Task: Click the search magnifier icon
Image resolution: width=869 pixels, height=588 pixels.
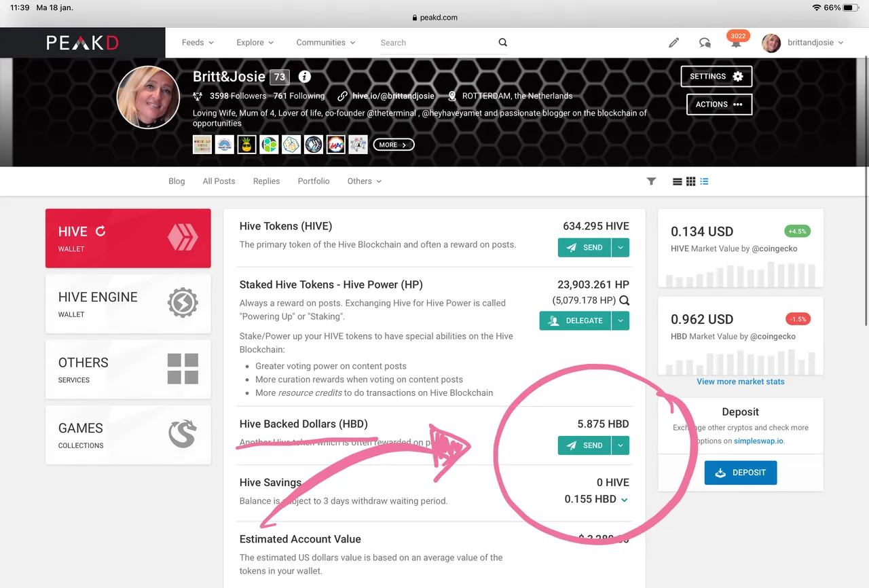Action: [503, 42]
